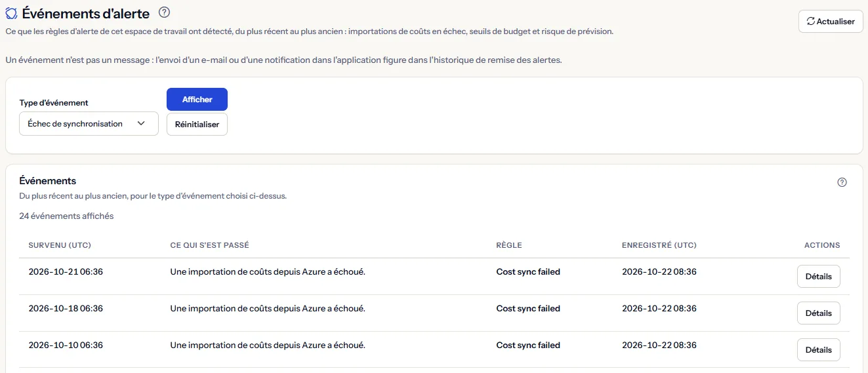This screenshot has width=868, height=373.
Task: Click Cost sync failed rule in 2026-10-10 row
Action: point(528,345)
